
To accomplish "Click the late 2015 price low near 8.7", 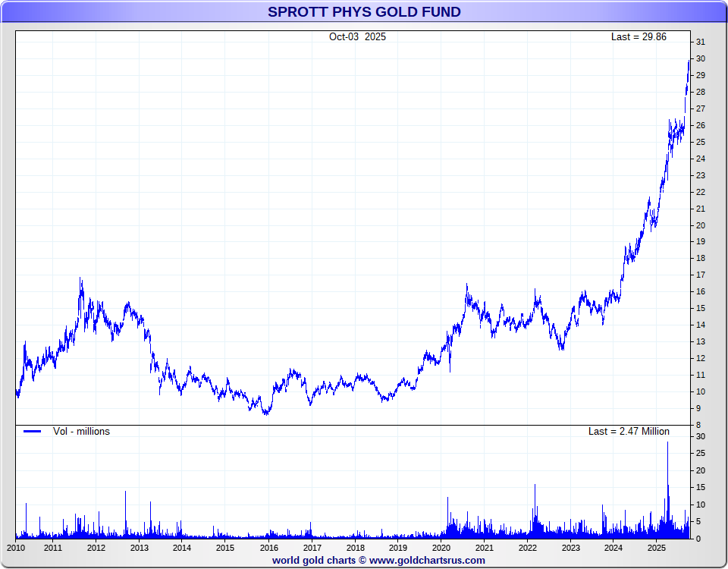I will click(x=266, y=413).
